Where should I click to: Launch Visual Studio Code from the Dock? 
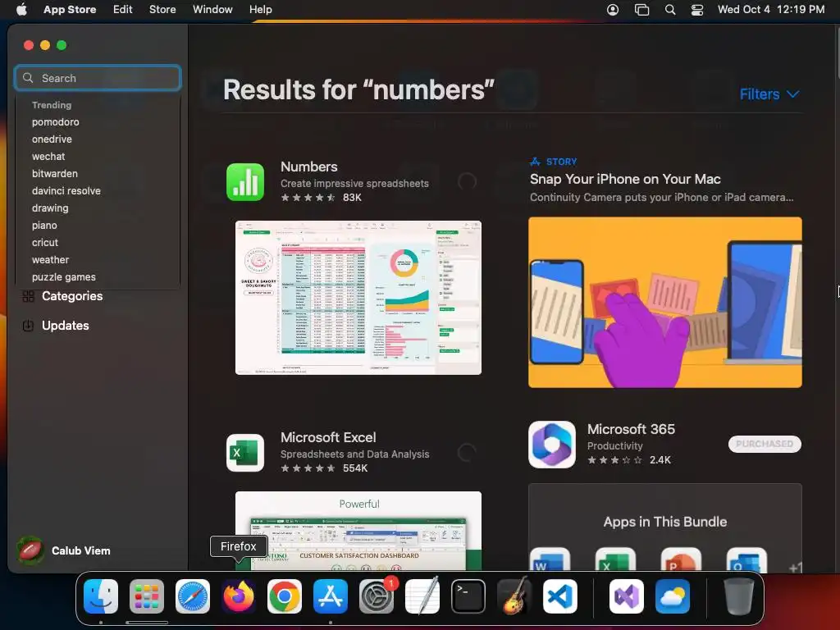559,596
